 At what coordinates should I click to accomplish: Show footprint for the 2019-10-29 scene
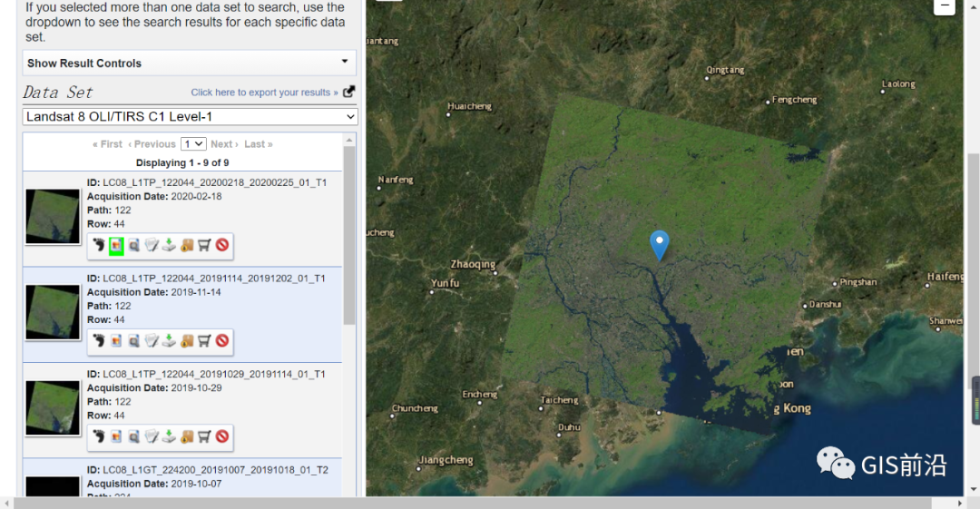pos(99,436)
